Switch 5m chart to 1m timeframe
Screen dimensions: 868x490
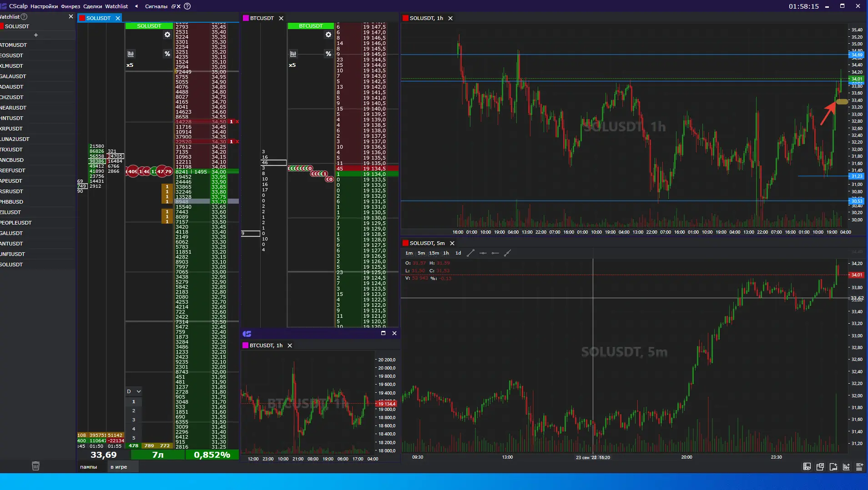[409, 253]
